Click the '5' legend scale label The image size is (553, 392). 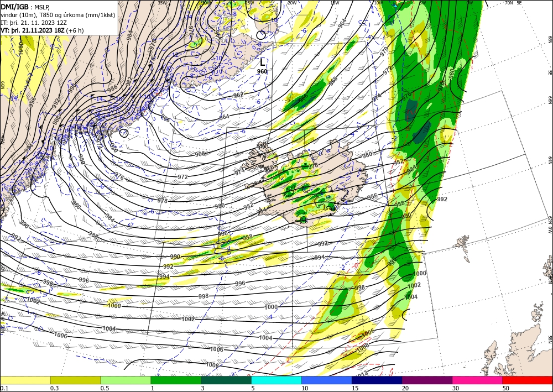(253, 388)
